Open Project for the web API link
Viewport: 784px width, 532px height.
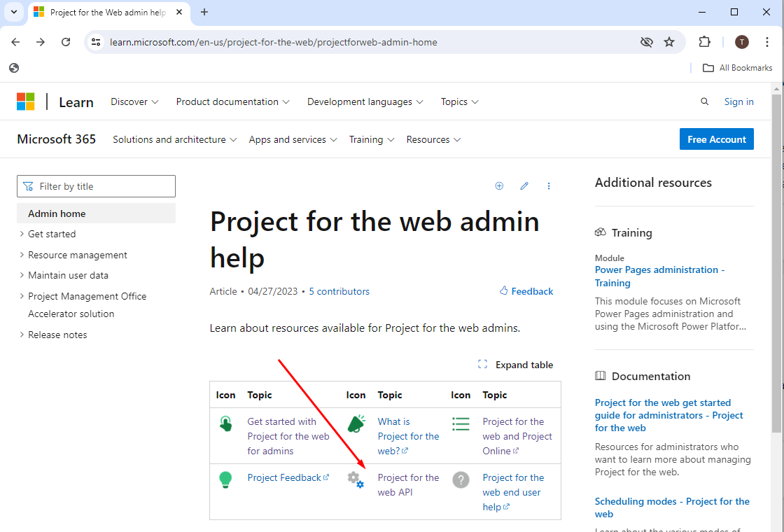tap(408, 485)
